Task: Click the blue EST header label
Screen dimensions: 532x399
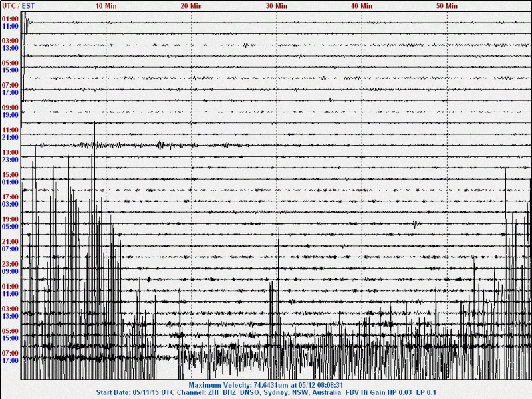Action: 28,6
